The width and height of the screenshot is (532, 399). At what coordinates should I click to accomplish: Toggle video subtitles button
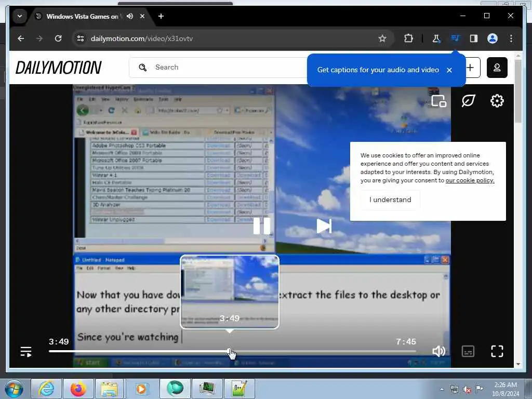pyautogui.click(x=468, y=351)
